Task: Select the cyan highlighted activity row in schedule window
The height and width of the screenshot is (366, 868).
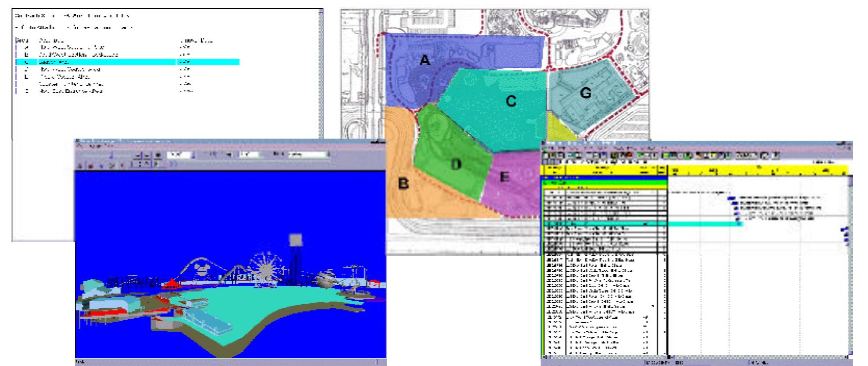Action: point(641,224)
